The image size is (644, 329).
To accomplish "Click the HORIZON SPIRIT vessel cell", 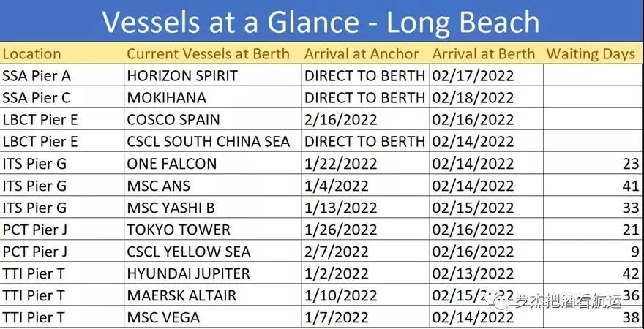I will click(181, 76).
